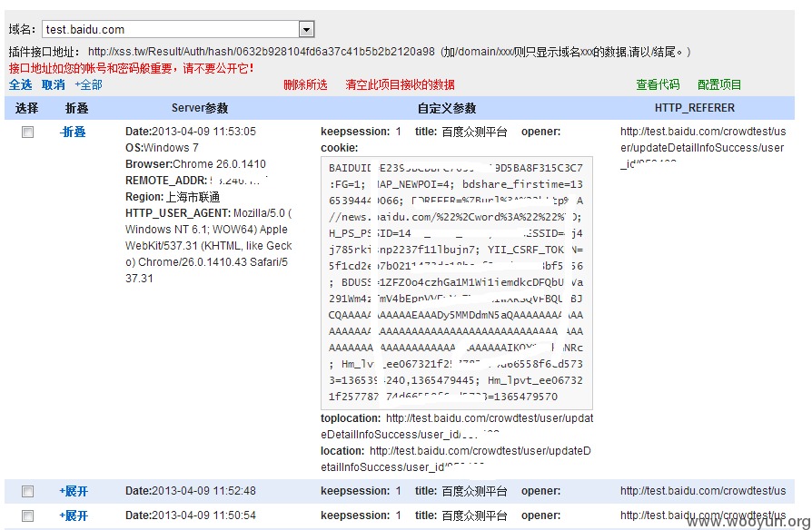Viewport: 812px width, 530px height.
Task: Open 查看代码 view code link
Action: [658, 85]
